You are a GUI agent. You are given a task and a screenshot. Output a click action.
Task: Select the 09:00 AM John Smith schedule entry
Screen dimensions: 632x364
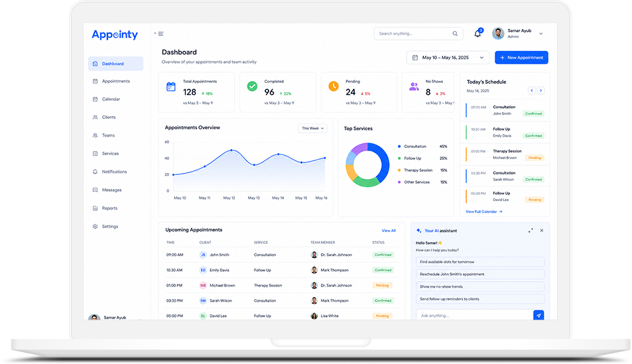coord(505,111)
